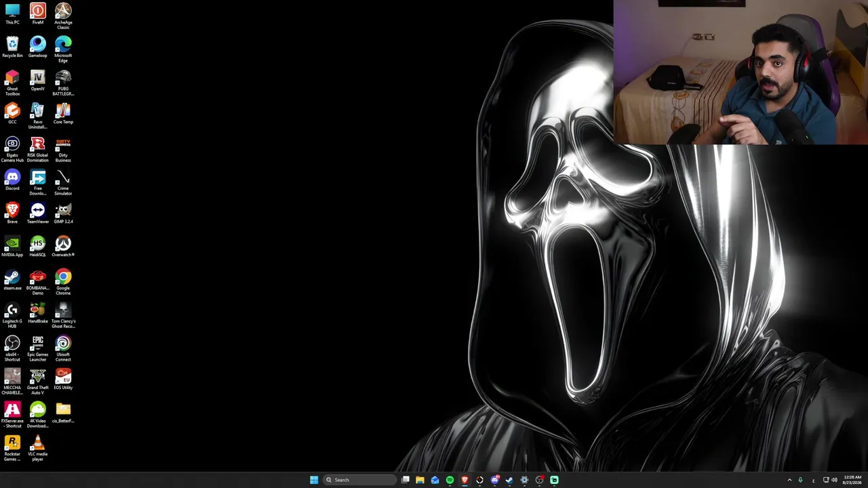Select the RISK Global Domination icon
Image resolution: width=868 pixels, height=488 pixels.
pyautogui.click(x=37, y=149)
